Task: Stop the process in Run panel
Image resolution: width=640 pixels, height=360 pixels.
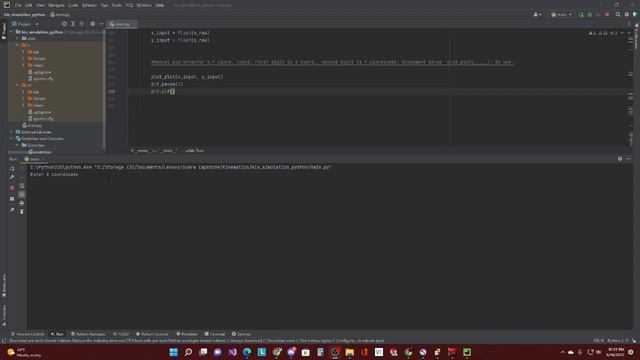Action: [x=12, y=187]
